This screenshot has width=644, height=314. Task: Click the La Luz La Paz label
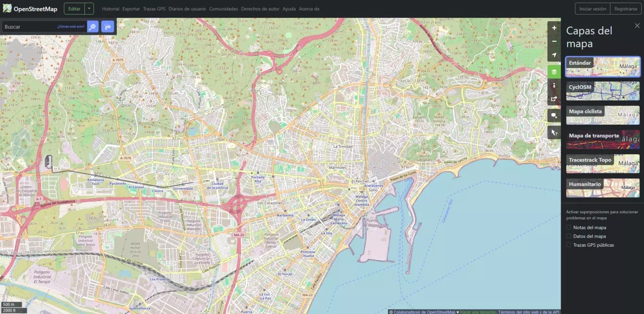pyautogui.click(x=264, y=296)
